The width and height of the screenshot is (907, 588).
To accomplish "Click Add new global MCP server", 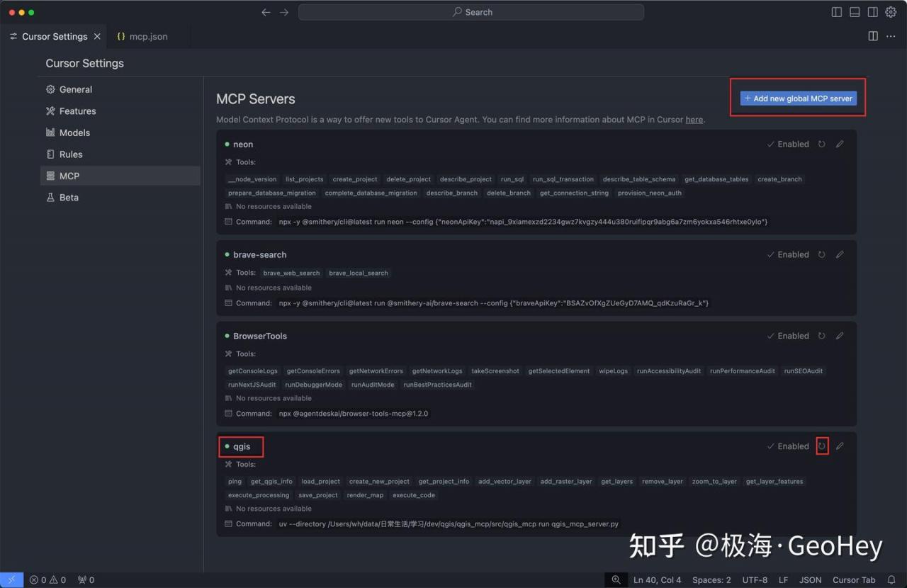I will [x=799, y=98].
